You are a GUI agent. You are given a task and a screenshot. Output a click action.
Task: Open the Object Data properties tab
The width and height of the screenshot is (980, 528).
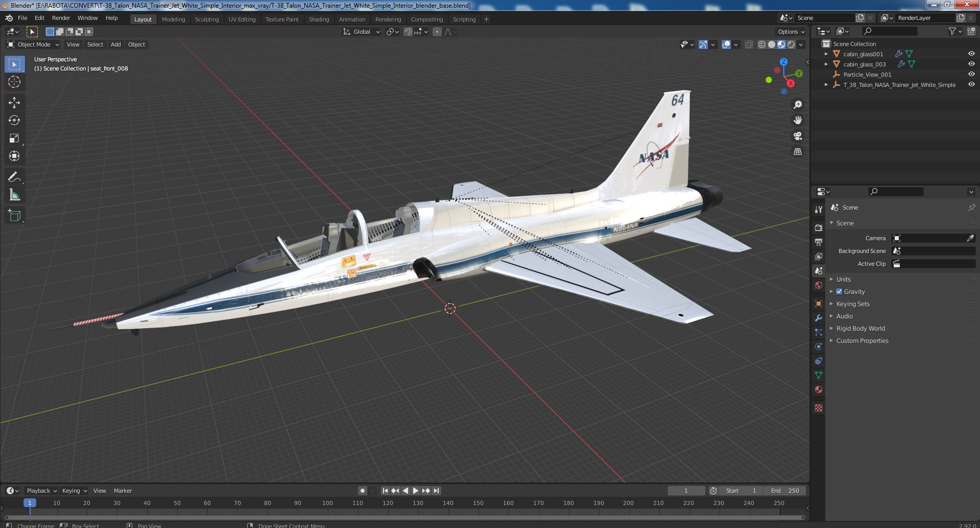(x=819, y=375)
